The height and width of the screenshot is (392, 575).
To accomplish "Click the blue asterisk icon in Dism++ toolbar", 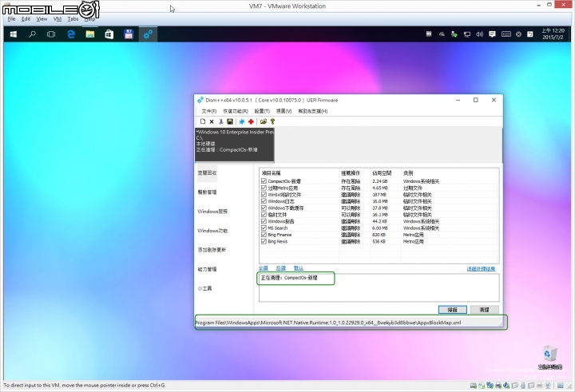I will (242, 121).
